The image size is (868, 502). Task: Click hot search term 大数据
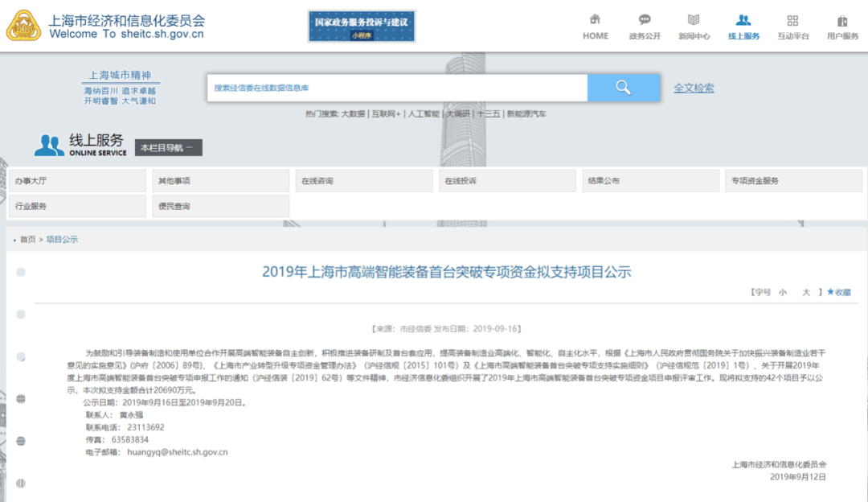coord(353,114)
